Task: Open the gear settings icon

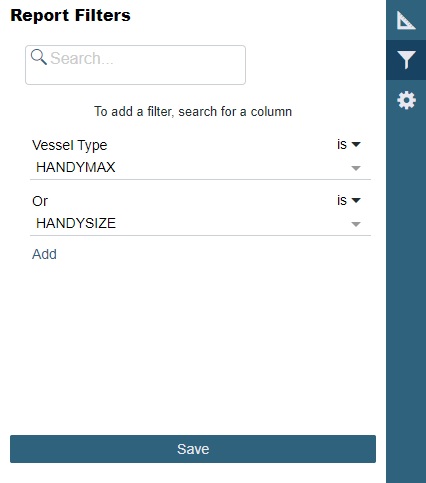Action: (x=406, y=100)
